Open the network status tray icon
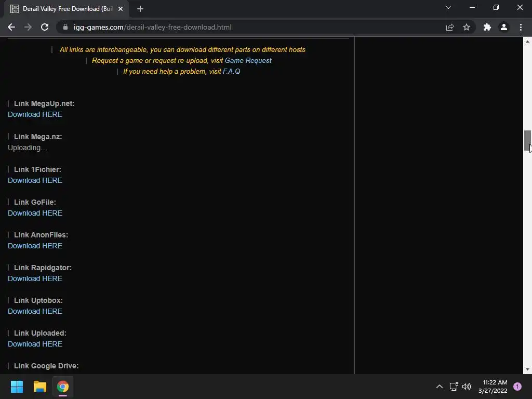The width and height of the screenshot is (532, 399). coord(454,387)
